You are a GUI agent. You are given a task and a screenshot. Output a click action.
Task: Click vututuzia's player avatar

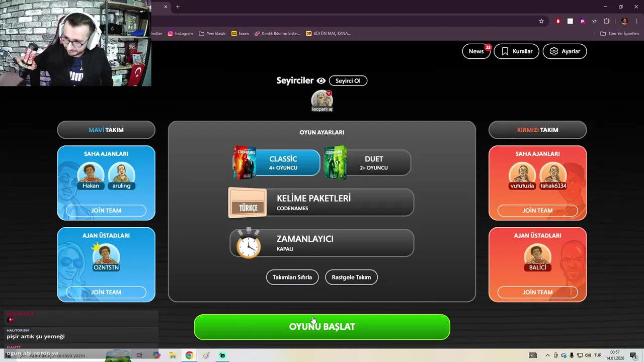[x=522, y=175]
